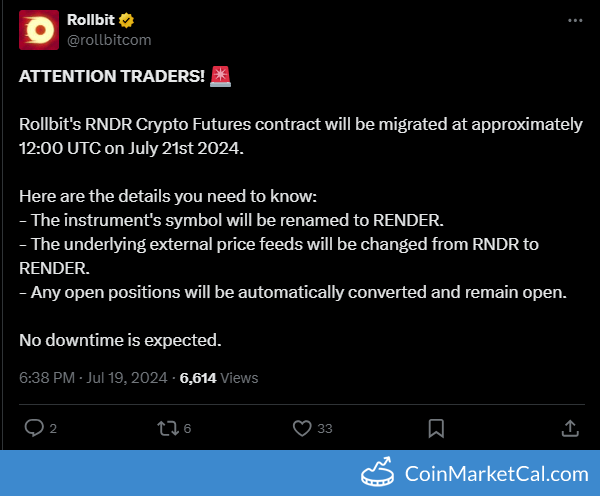The image size is (600, 496).
Task: Share the tweet via the upload arrow icon
Action: pyautogui.click(x=570, y=428)
